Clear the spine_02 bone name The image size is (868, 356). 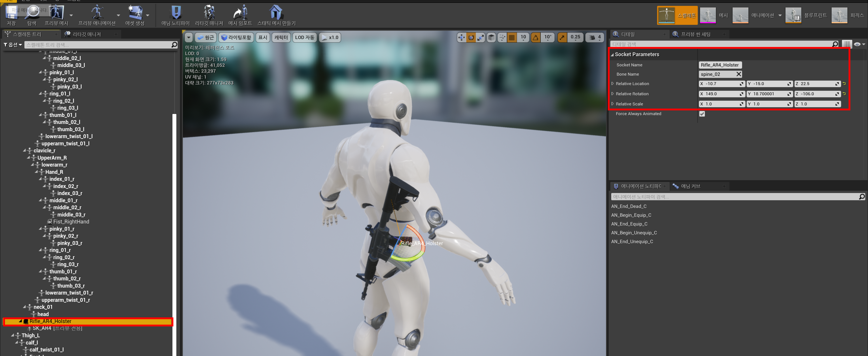pyautogui.click(x=739, y=74)
